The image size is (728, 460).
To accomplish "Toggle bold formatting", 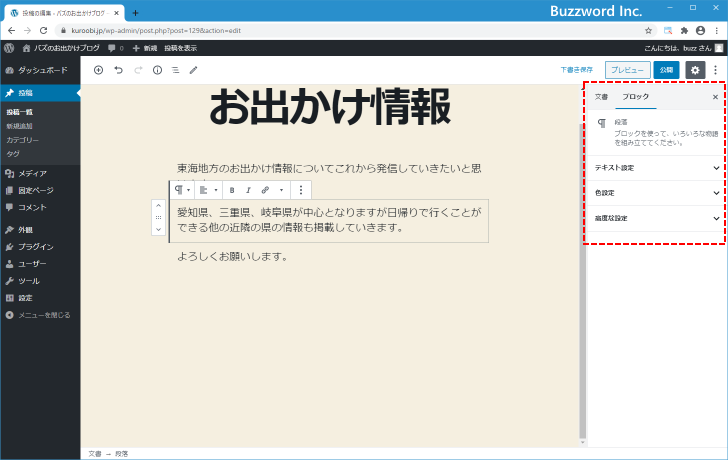I will tap(232, 190).
